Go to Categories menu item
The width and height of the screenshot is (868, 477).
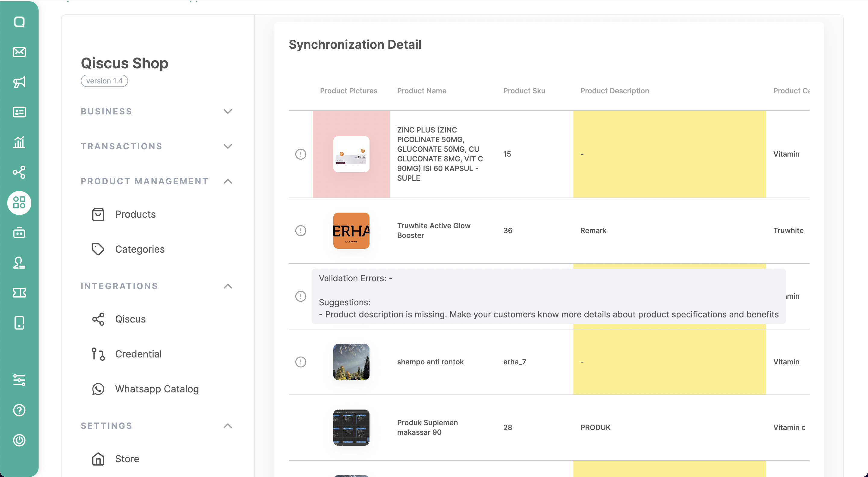pos(140,249)
